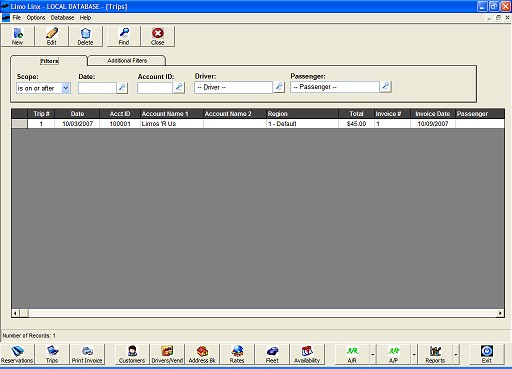
Task: Sort by Acct ID column header
Action: coord(120,114)
